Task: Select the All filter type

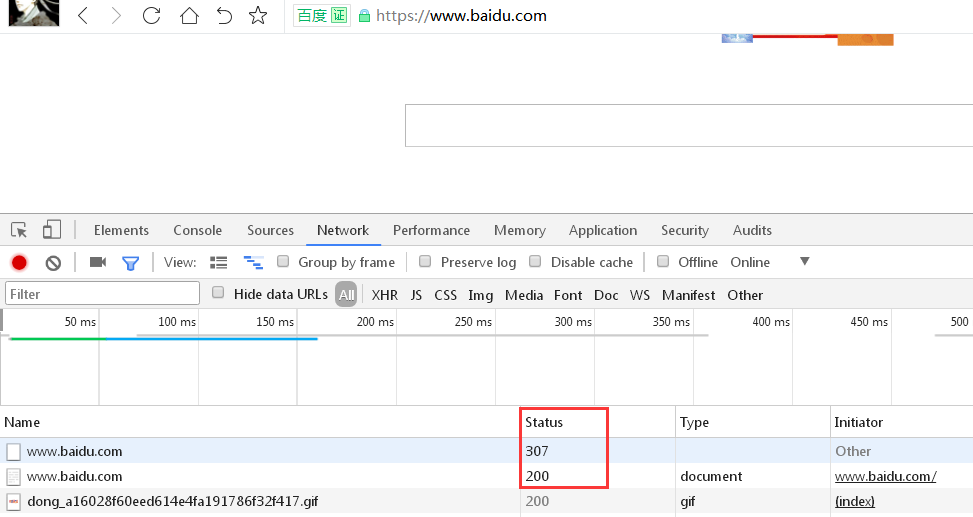Action: tap(346, 294)
